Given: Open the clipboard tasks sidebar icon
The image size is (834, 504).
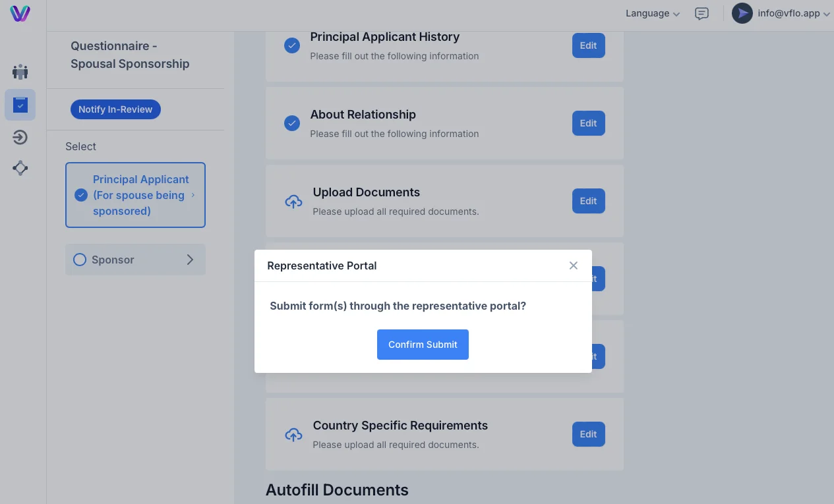Looking at the screenshot, I should point(20,105).
